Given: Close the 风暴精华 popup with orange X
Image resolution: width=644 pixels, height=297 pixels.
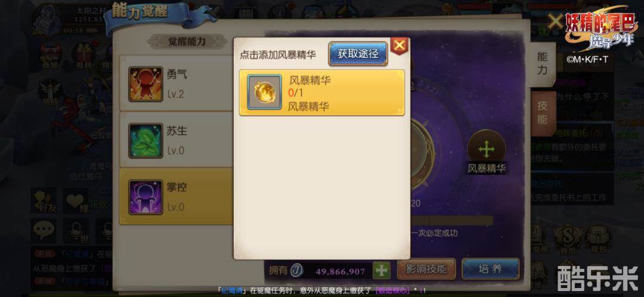Looking at the screenshot, I should (x=399, y=46).
